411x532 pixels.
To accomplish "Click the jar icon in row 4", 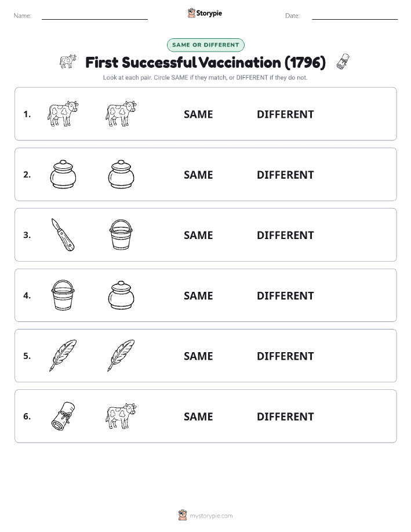I will [121, 295].
